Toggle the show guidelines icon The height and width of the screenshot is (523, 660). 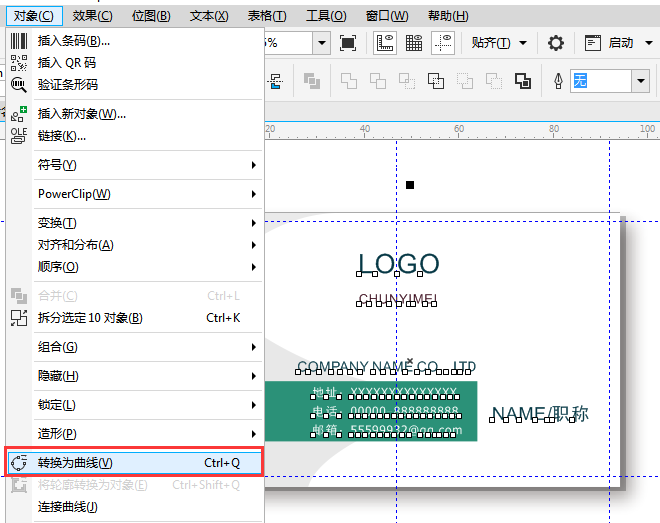(443, 43)
